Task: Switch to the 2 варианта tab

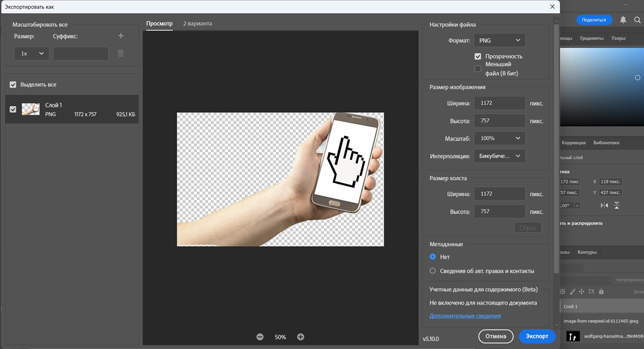Action: (197, 23)
